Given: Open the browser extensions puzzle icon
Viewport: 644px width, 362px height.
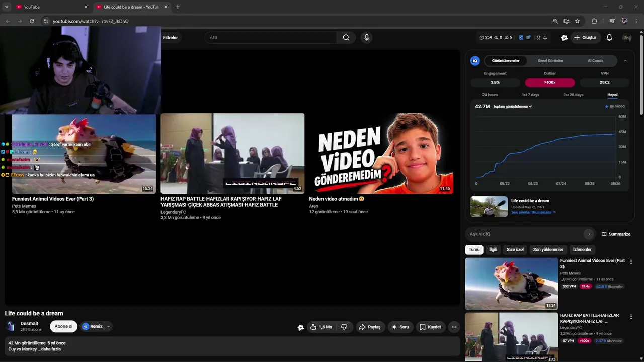Looking at the screenshot, I should (594, 21).
